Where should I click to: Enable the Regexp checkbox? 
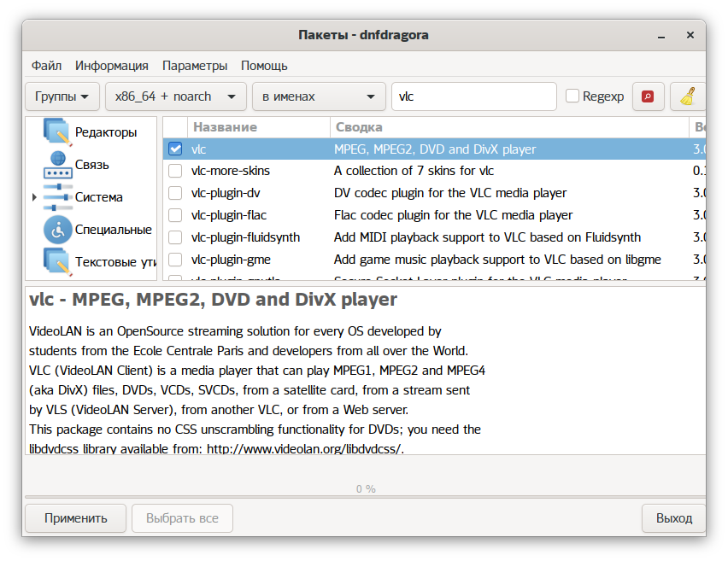pos(572,96)
